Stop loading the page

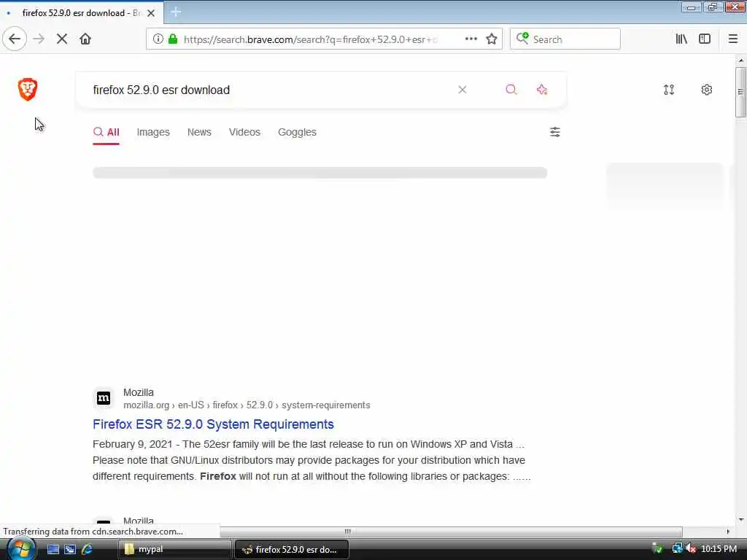[62, 39]
